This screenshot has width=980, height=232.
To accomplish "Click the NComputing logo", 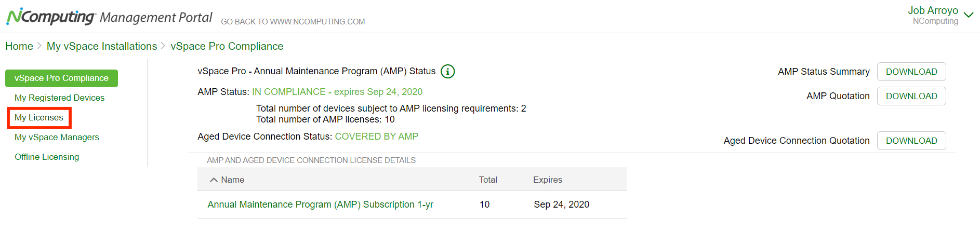I will coord(51,17).
